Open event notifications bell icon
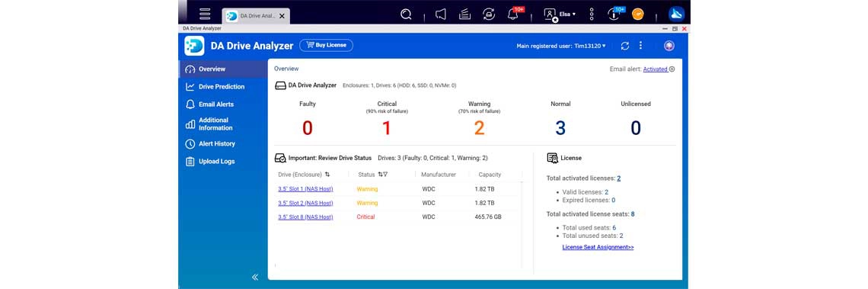Image resolution: width=868 pixels, height=289 pixels. point(513,14)
